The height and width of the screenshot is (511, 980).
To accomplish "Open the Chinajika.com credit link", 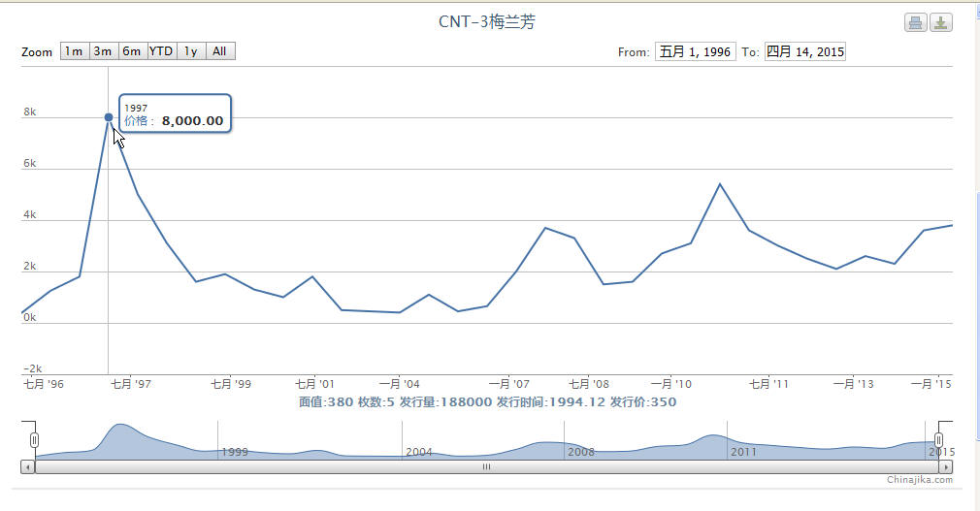I will [920, 480].
